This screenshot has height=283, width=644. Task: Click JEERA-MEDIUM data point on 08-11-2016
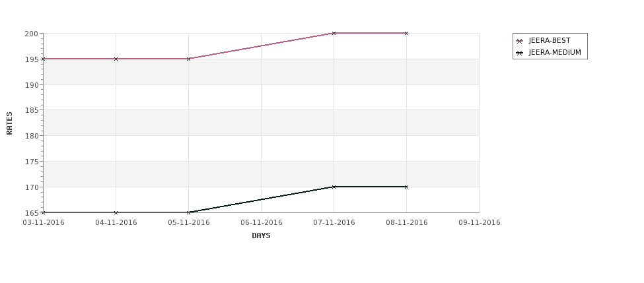407,187
